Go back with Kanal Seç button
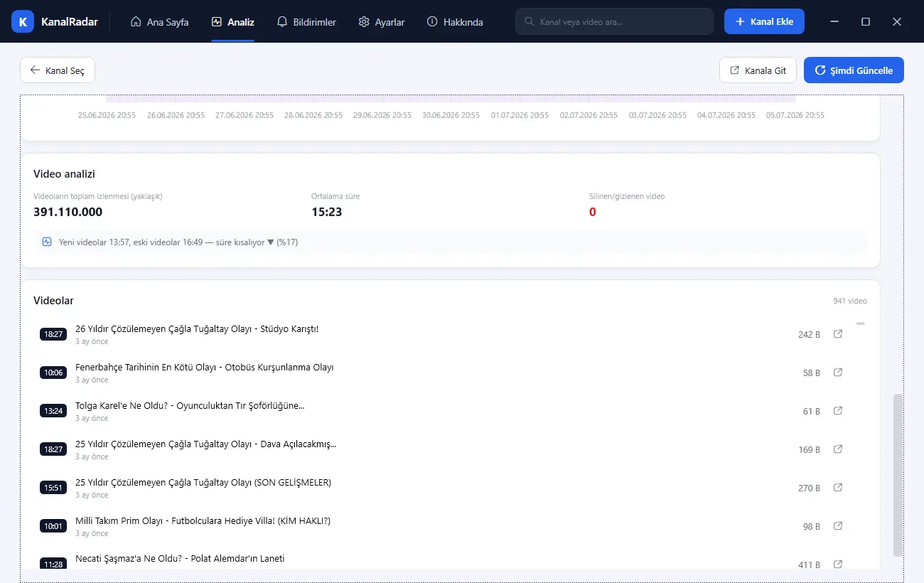 pos(58,70)
